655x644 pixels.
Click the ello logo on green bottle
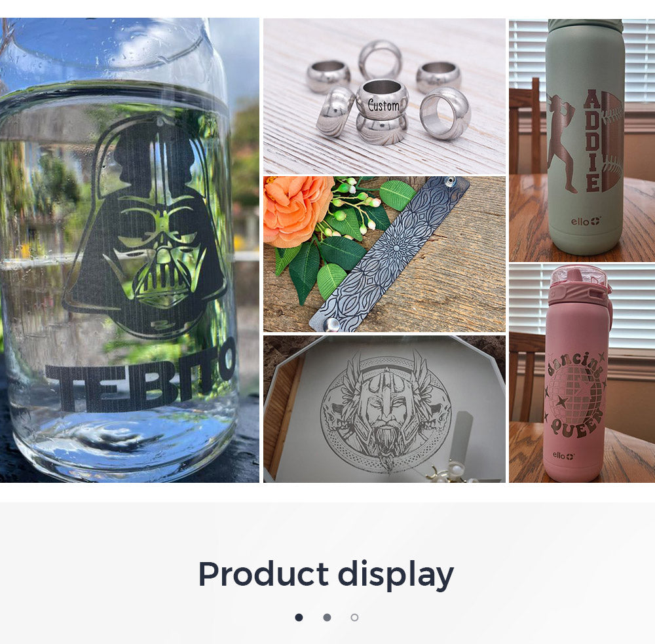[x=586, y=221]
